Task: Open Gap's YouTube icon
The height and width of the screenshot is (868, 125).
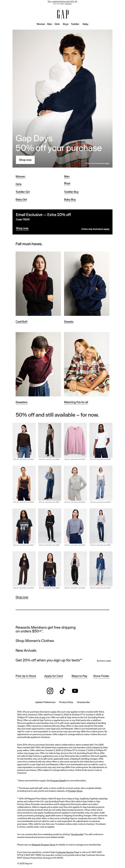Action: pyautogui.click(x=75, y=691)
